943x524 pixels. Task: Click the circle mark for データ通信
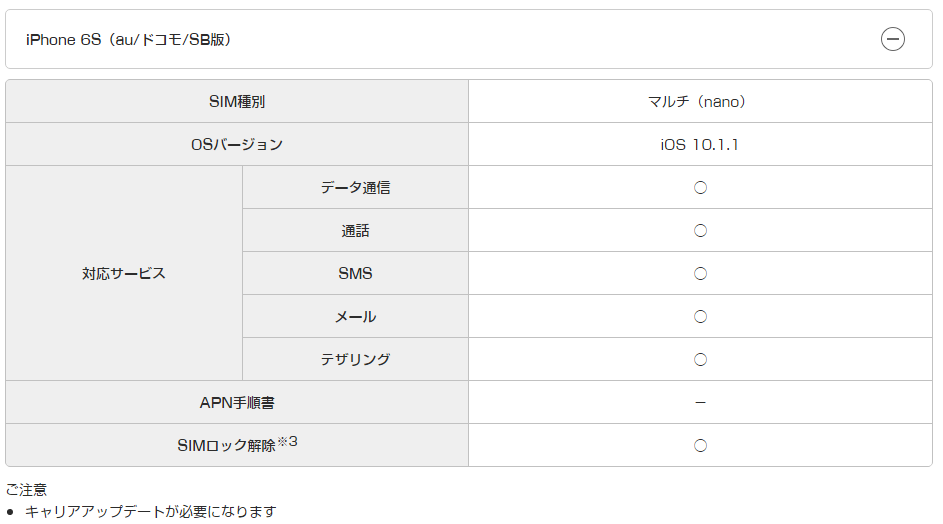pos(700,188)
